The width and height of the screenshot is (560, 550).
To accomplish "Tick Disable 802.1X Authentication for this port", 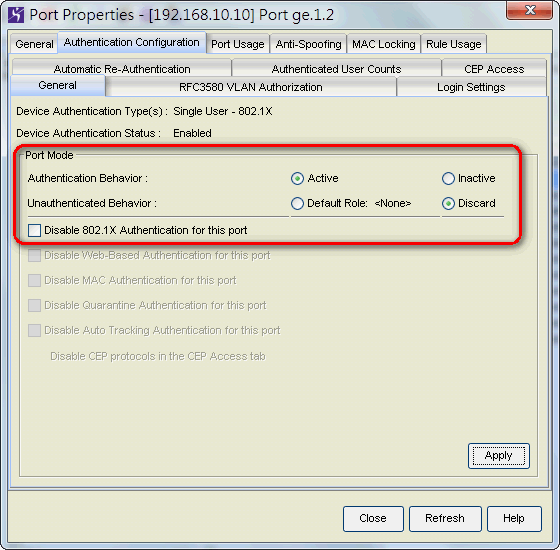I will pos(34,230).
